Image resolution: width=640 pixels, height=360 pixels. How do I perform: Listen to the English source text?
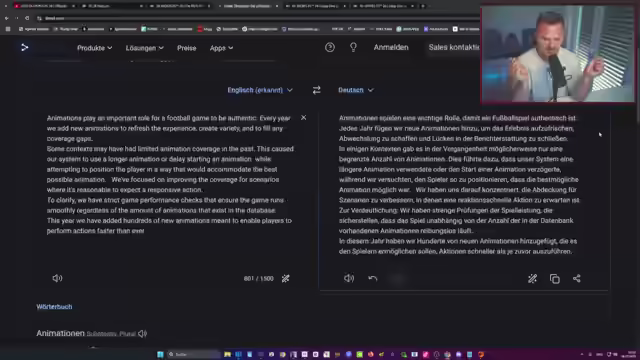coord(57,278)
